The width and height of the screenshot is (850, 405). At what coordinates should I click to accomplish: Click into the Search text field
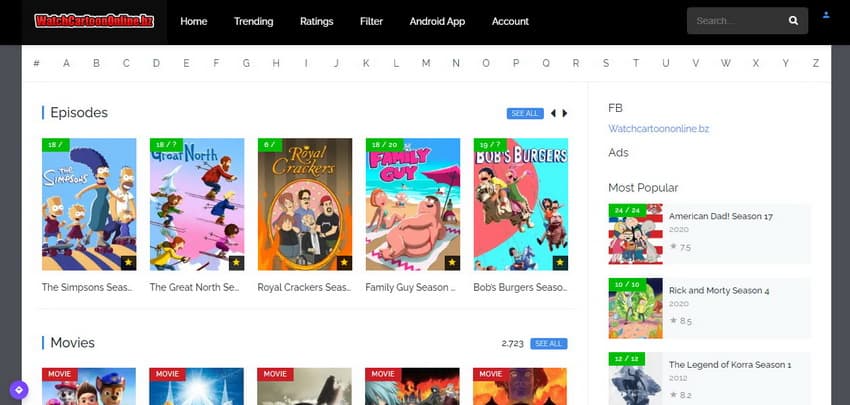[x=735, y=21]
